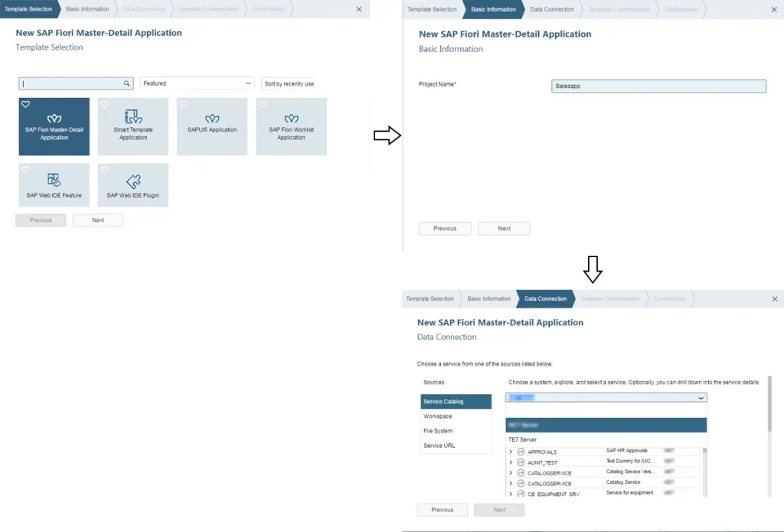
Task: Toggle the heart on SAP Web IDE Feature
Action: (x=25, y=170)
